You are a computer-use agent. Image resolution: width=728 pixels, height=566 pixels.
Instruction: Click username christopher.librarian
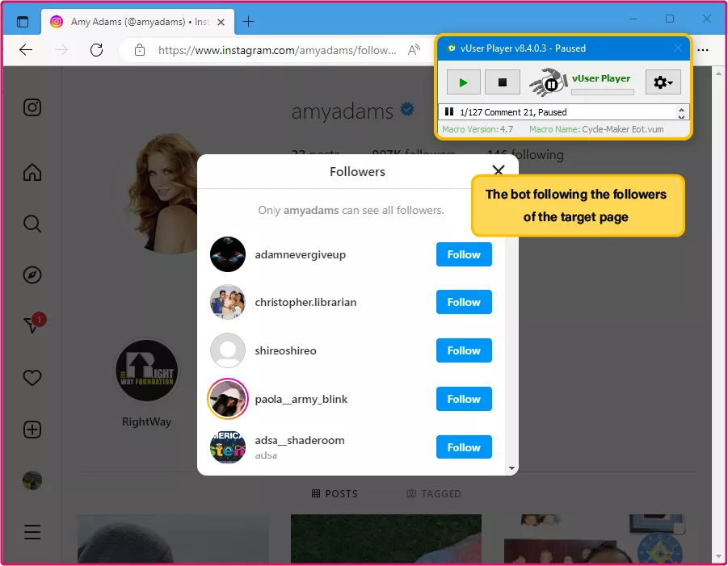coord(305,303)
